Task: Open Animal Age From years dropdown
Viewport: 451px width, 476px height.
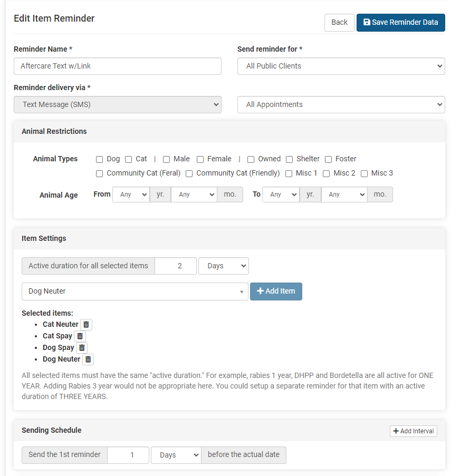Action: click(x=131, y=195)
